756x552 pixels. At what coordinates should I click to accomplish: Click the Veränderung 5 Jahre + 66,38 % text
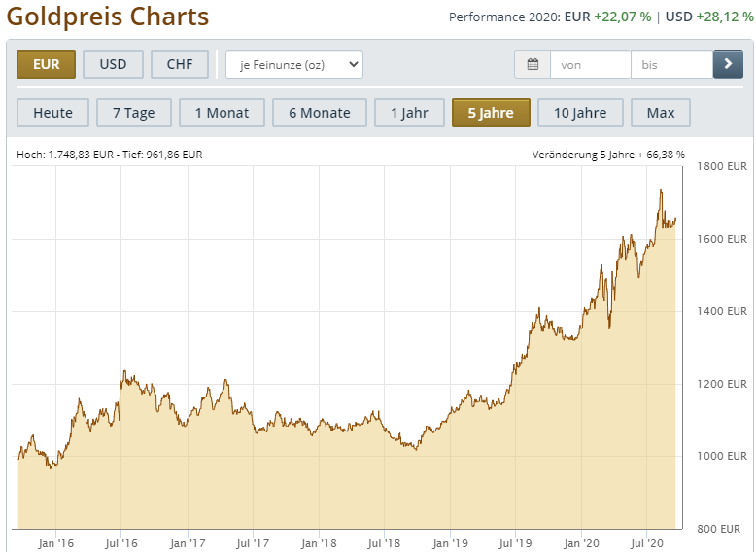(608, 155)
